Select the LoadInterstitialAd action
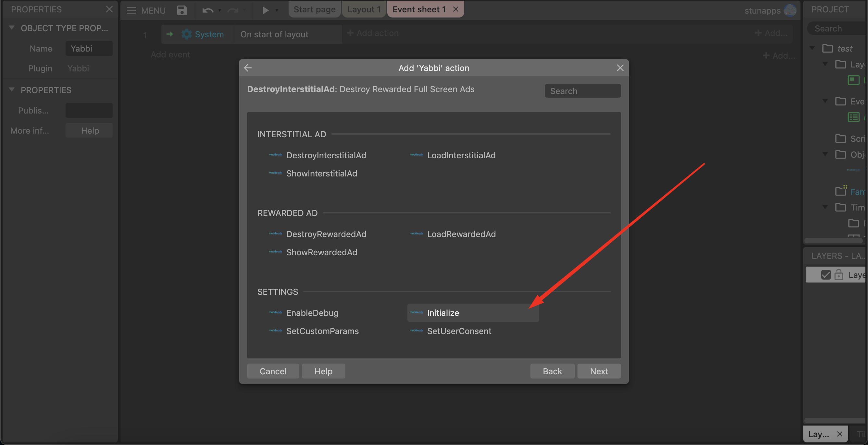868x445 pixels. click(461, 155)
